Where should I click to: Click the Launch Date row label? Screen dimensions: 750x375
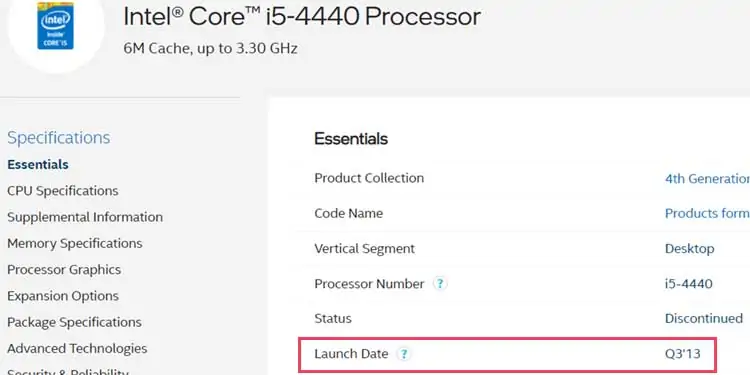point(351,354)
